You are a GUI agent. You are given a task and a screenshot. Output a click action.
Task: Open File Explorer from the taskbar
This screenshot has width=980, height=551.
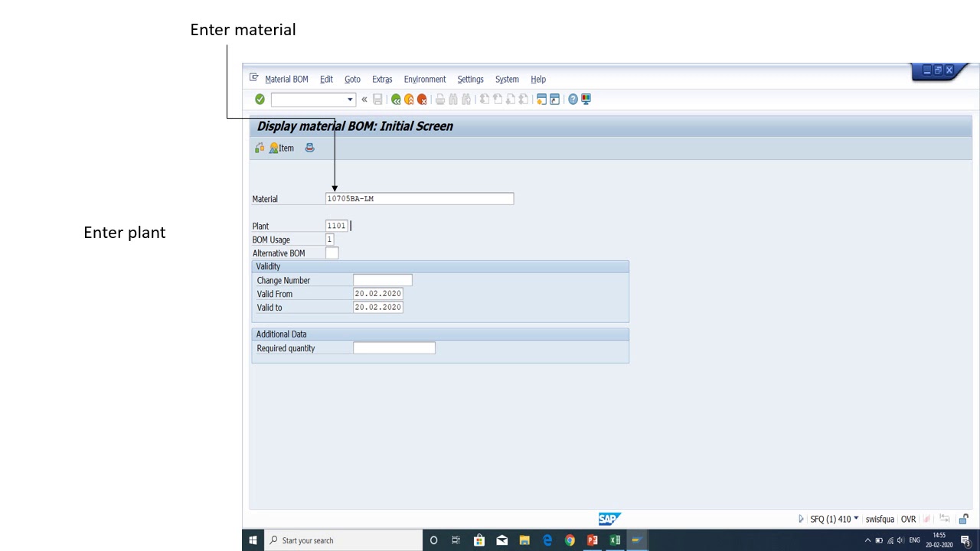(x=524, y=540)
